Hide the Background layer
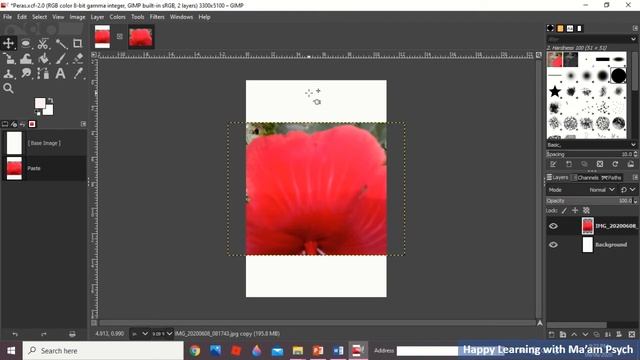This screenshot has width=640, height=360. pos(553,245)
